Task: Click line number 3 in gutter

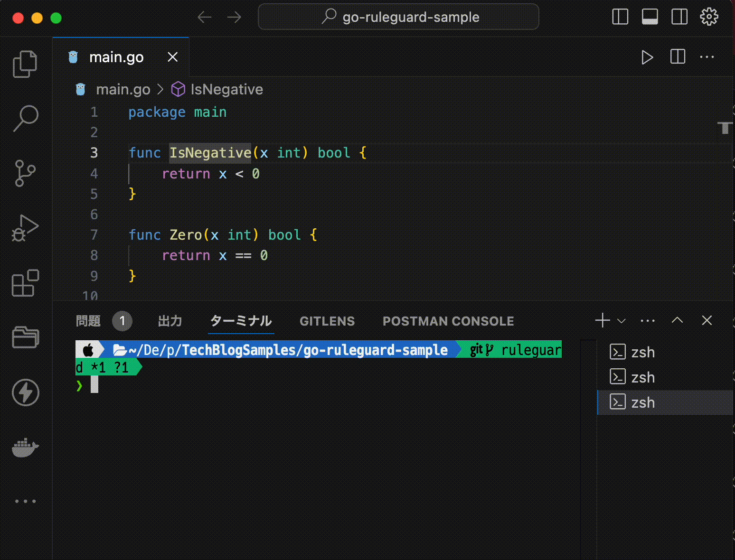Action: [x=94, y=153]
